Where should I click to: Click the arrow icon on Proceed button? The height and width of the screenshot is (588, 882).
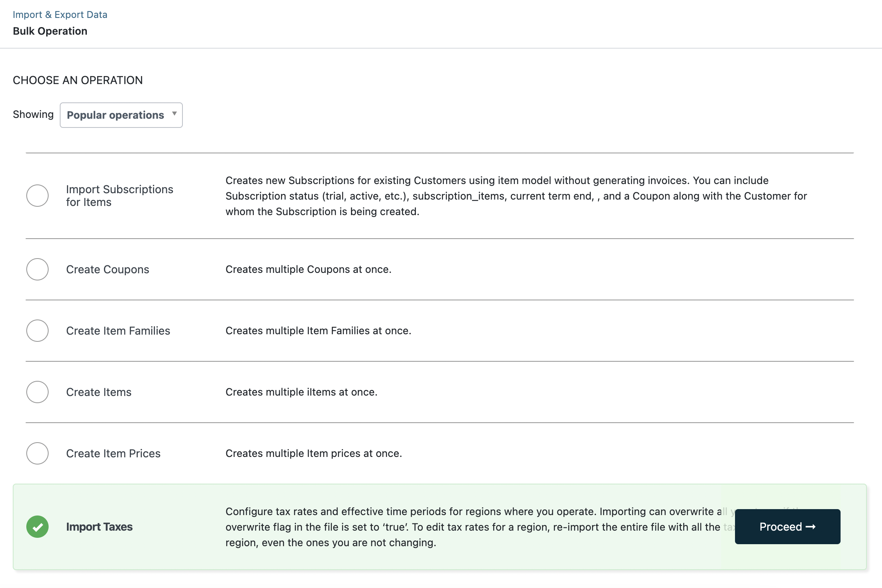811,527
